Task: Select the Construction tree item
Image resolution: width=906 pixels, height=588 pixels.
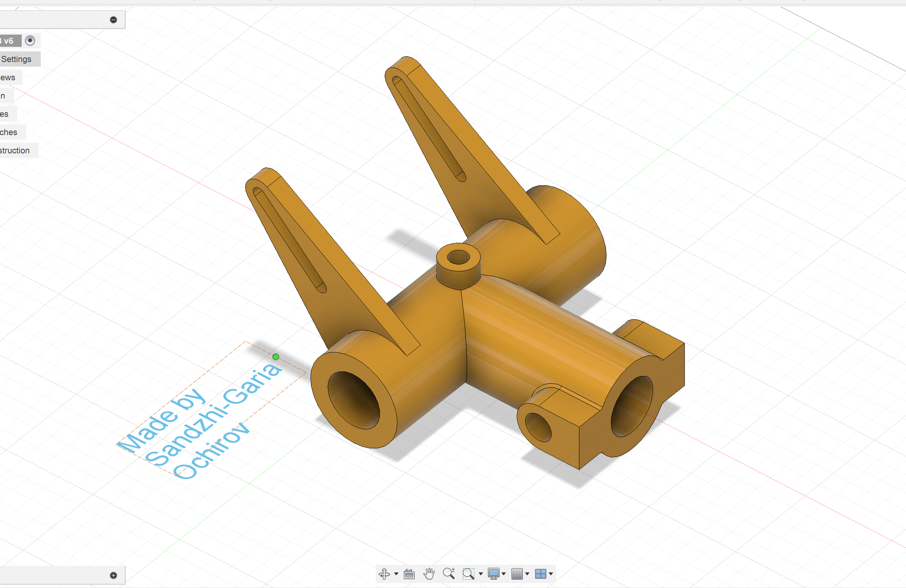Action: click(18, 150)
